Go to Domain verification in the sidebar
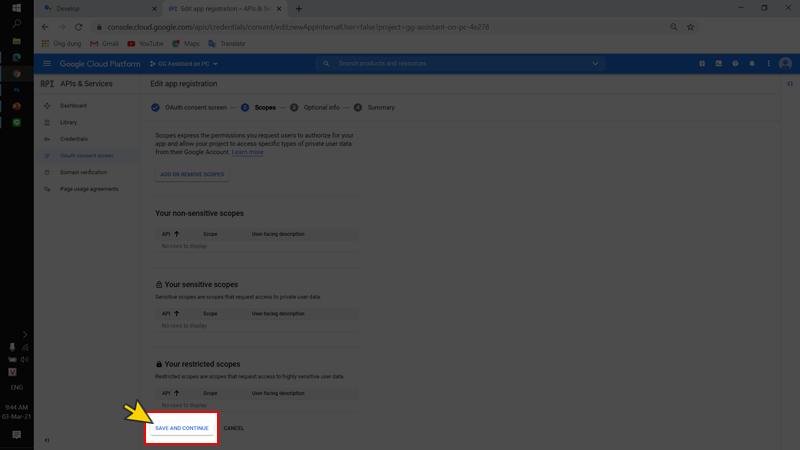The width and height of the screenshot is (800, 450). click(83, 172)
